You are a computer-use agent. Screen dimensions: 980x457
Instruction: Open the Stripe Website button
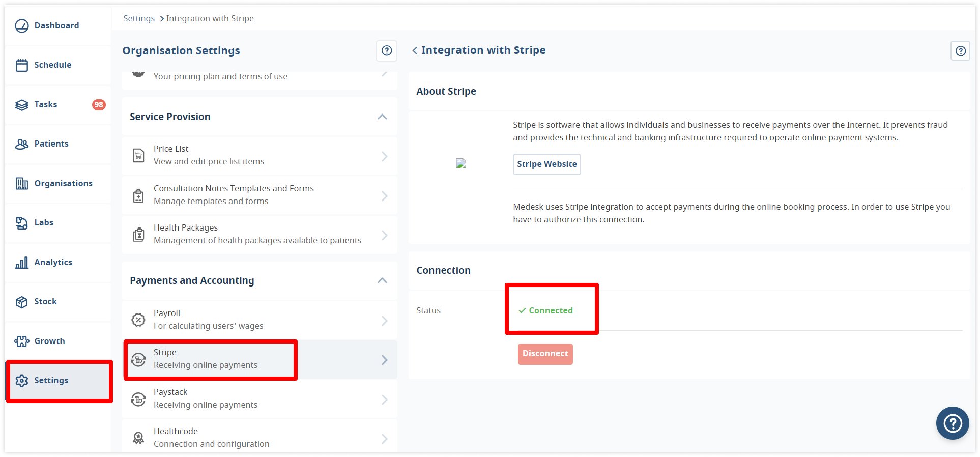[x=547, y=164]
